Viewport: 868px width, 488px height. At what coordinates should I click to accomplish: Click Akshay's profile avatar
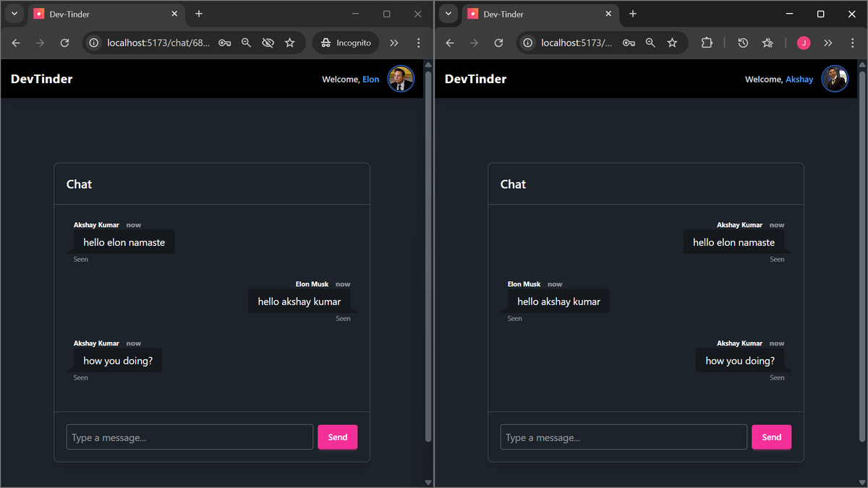[x=835, y=79]
